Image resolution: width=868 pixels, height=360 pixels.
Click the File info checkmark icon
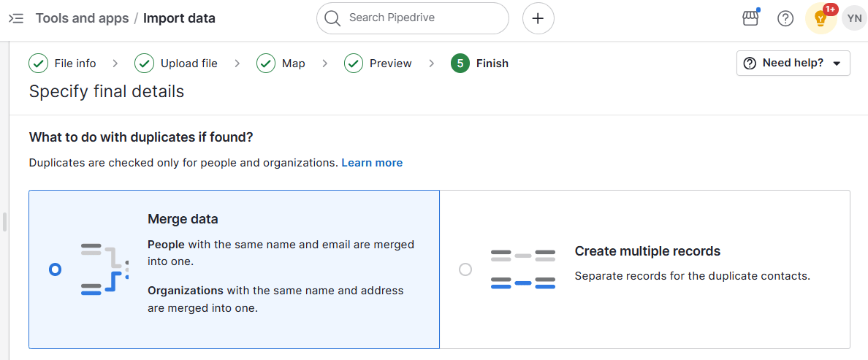point(38,64)
